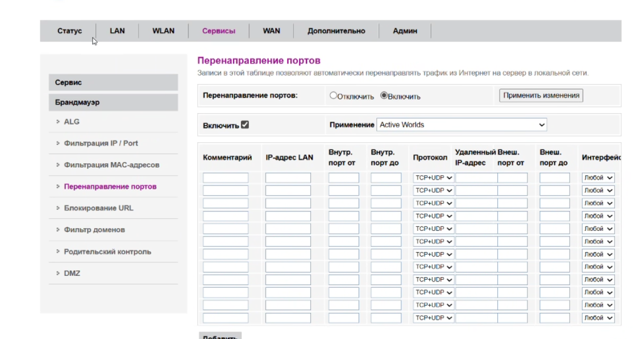Select the Отключить radio button

point(334,96)
